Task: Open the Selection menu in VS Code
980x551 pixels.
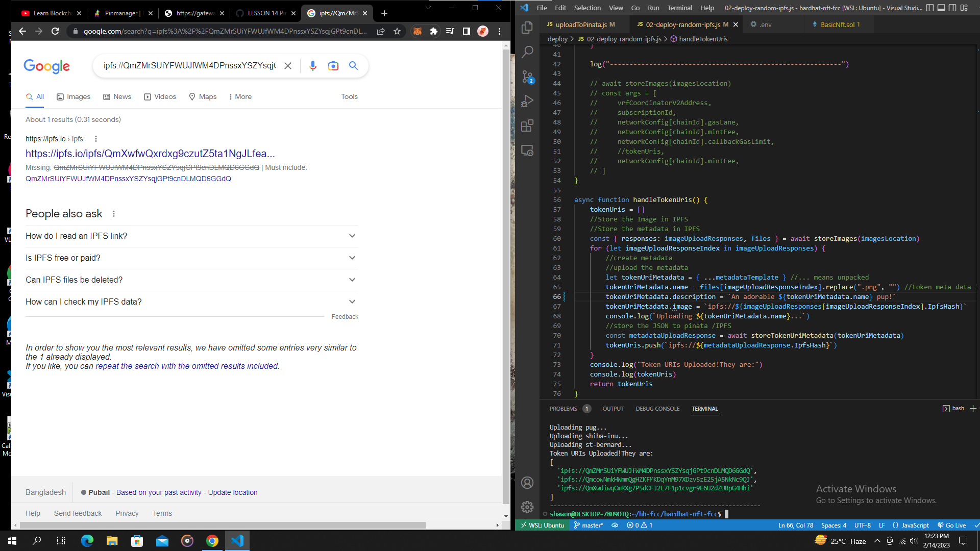Action: tap(587, 8)
